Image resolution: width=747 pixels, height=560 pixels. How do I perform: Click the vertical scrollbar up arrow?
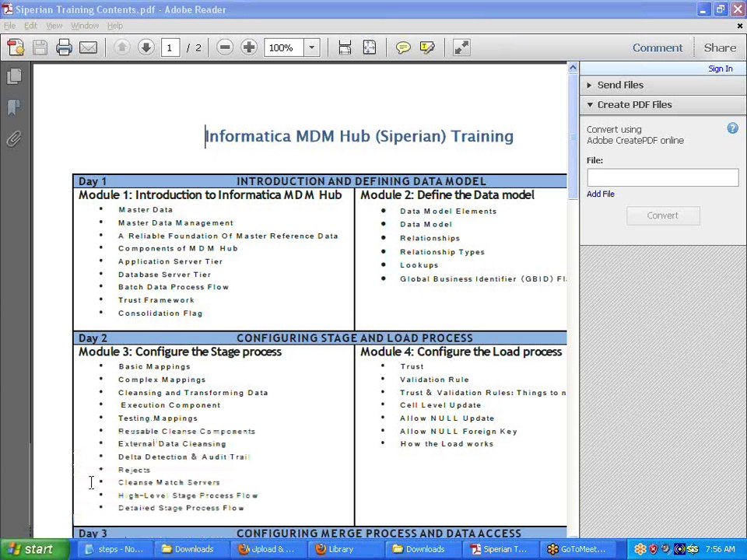click(573, 68)
